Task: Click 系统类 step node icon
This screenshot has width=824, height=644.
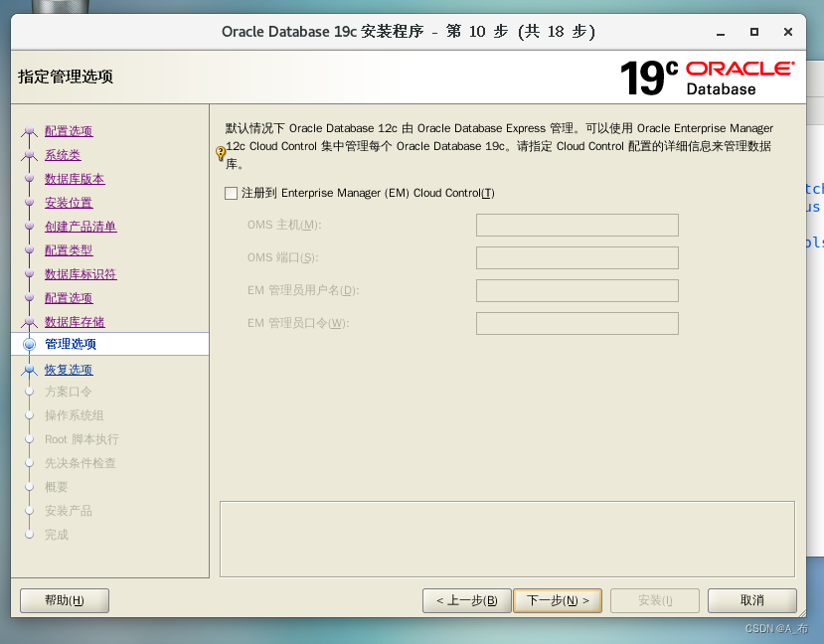Action: [x=30, y=155]
